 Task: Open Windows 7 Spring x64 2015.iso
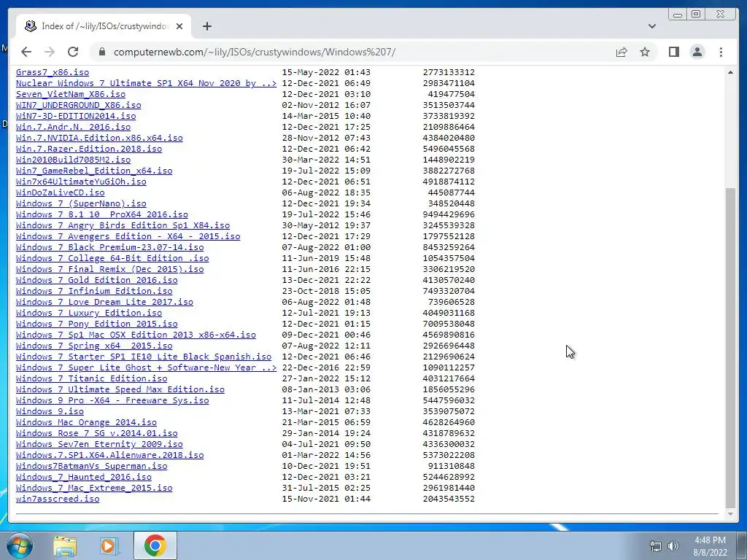(94, 346)
